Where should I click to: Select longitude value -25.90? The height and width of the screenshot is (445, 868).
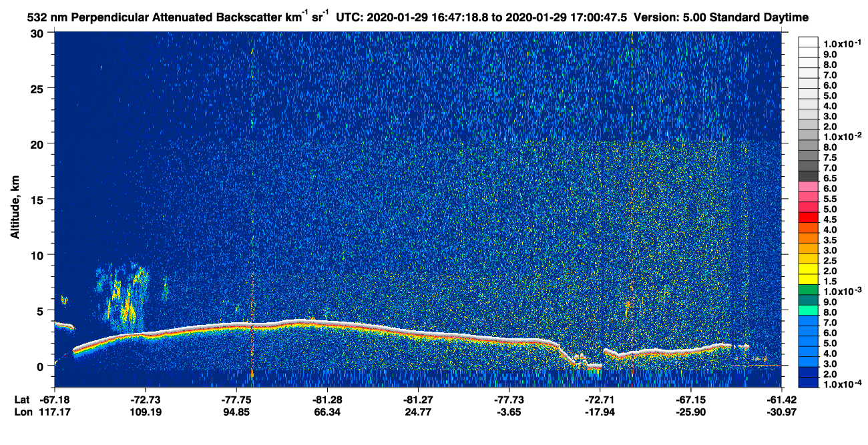pyautogui.click(x=691, y=412)
